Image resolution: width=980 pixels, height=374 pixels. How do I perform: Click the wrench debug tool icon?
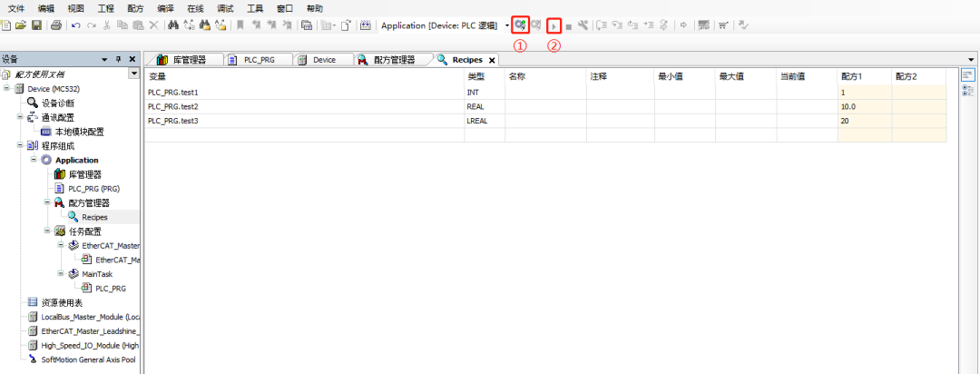click(x=583, y=25)
